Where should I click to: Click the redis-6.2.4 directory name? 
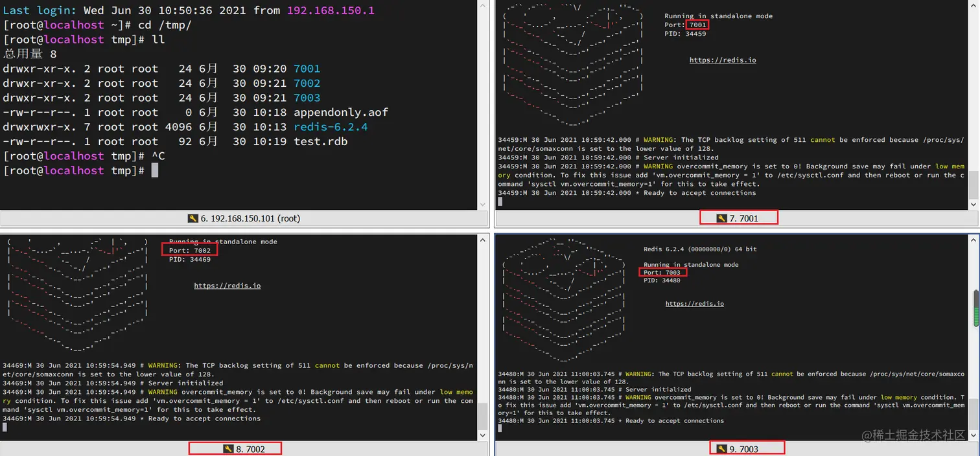pos(331,127)
